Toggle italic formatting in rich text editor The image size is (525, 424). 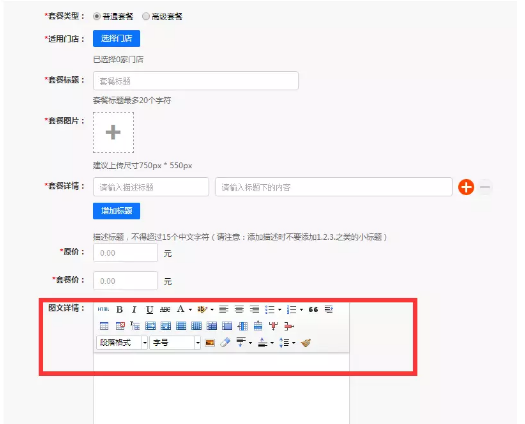(134, 310)
